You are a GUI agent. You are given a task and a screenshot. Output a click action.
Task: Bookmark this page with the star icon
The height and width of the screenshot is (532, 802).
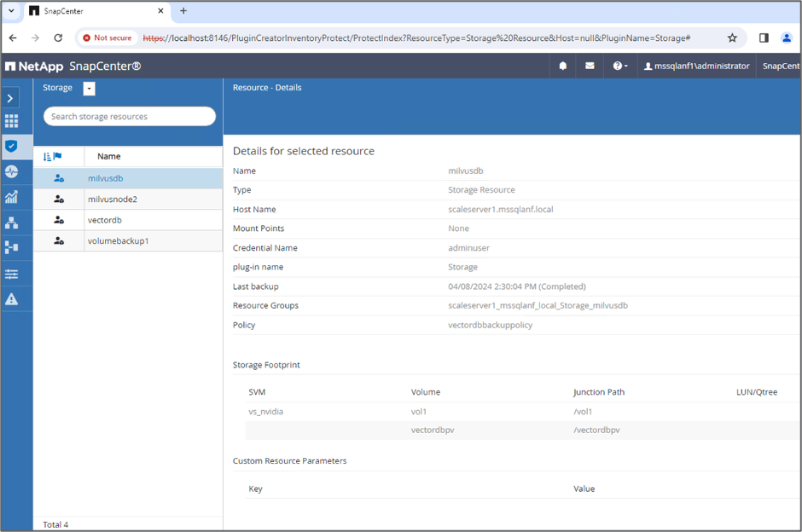pos(732,38)
